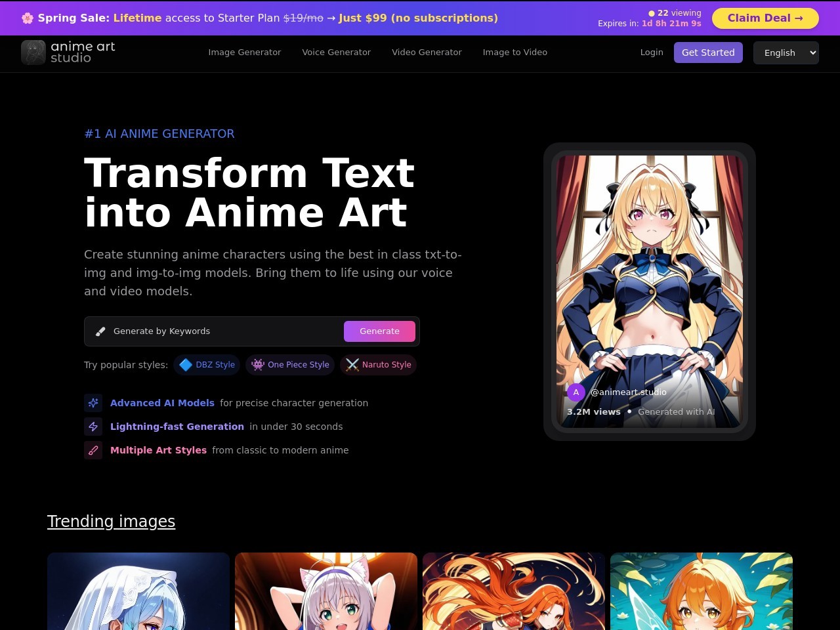Click the pencil icon in the keywords field
The width and height of the screenshot is (840, 630).
[x=100, y=331]
